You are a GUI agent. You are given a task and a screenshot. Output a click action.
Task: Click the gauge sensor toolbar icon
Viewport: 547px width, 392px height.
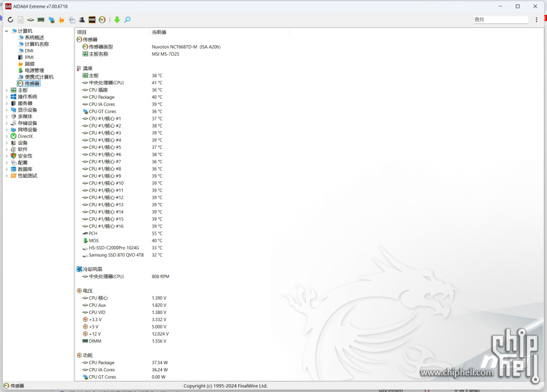[102, 20]
